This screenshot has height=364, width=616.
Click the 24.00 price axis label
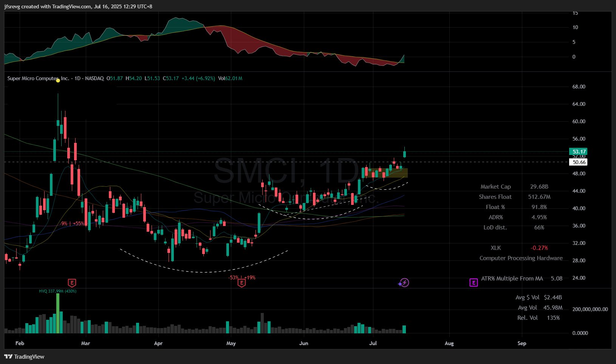(579, 278)
